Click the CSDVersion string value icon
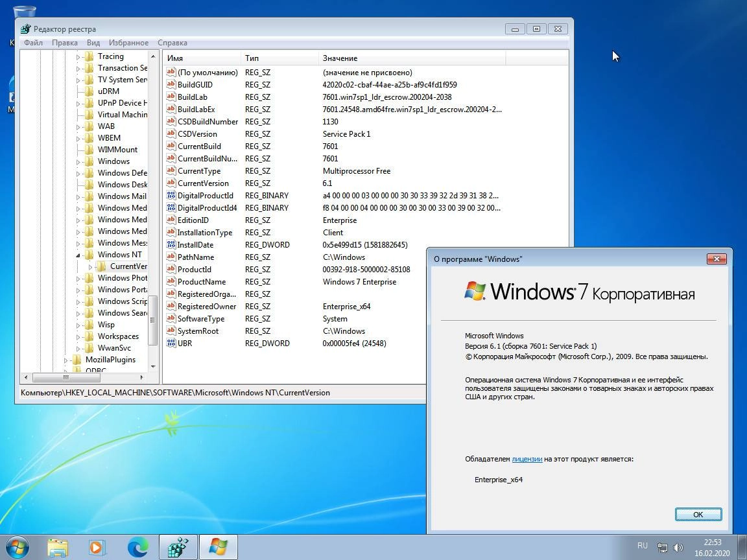This screenshot has width=747, height=560. click(171, 134)
